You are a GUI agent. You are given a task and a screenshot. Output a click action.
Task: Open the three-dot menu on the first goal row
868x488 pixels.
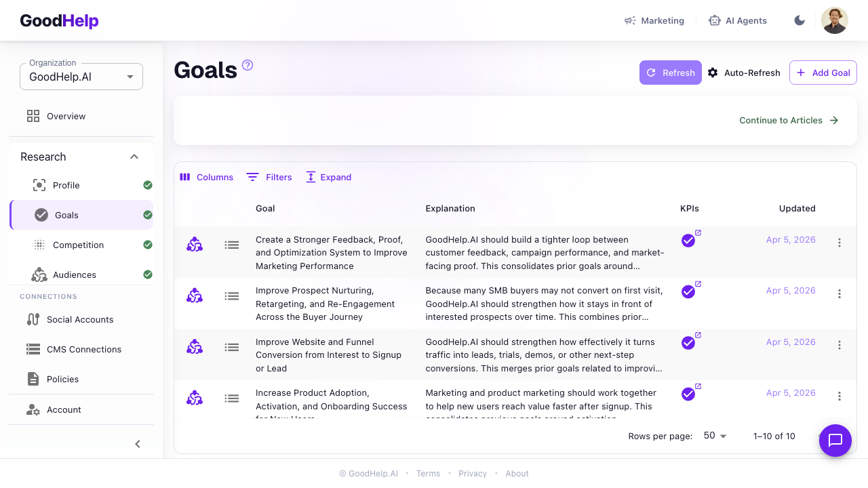(x=839, y=243)
